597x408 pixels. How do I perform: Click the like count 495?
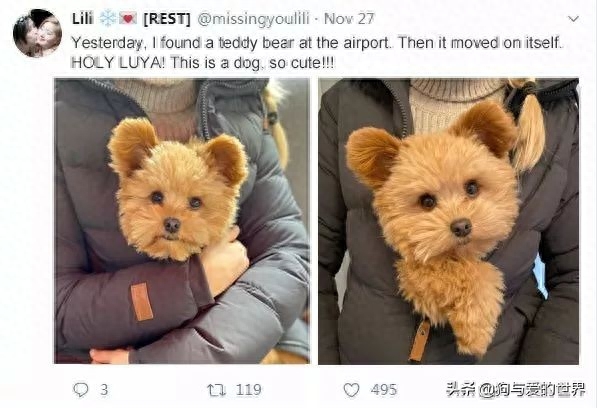(x=384, y=390)
